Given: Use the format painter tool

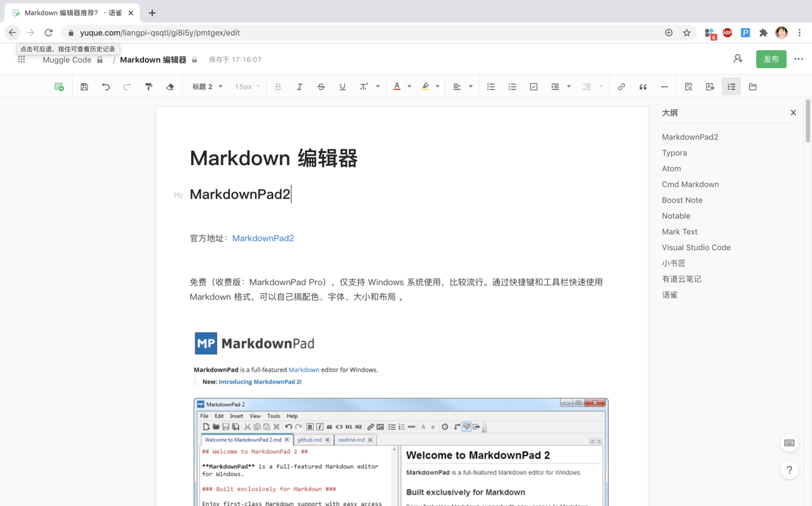Looking at the screenshot, I should [x=148, y=86].
